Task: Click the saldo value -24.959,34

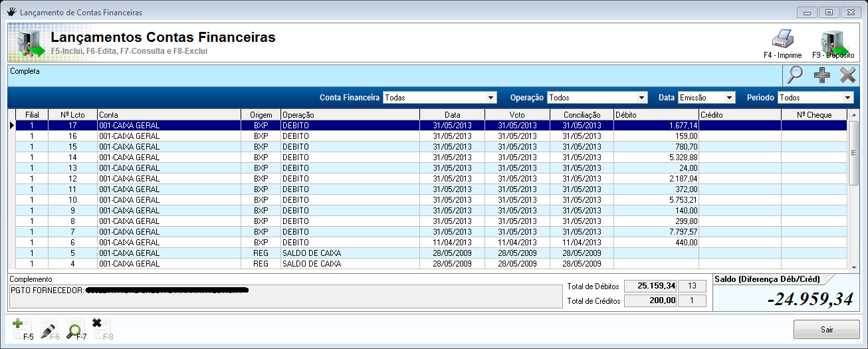Action: pos(810,299)
